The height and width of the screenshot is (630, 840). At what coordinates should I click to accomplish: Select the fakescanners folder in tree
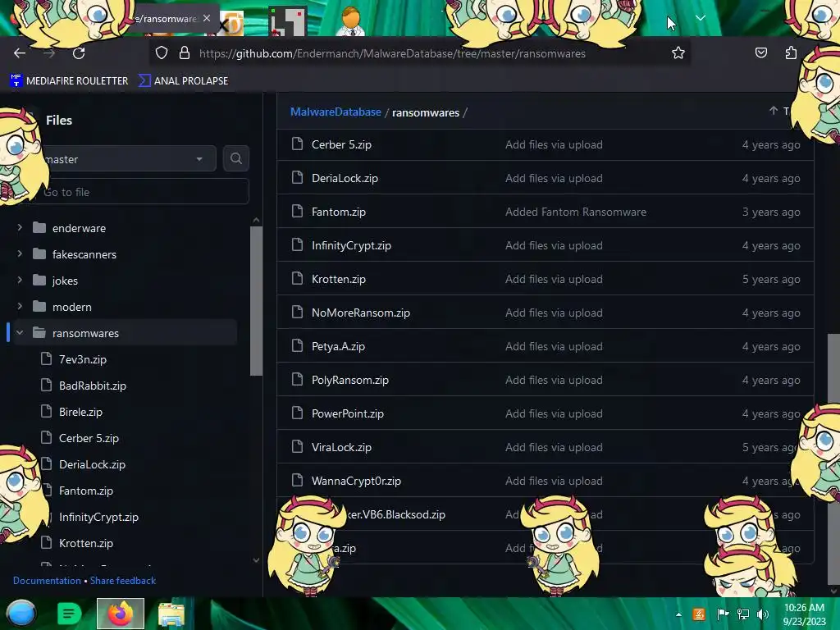pos(84,254)
